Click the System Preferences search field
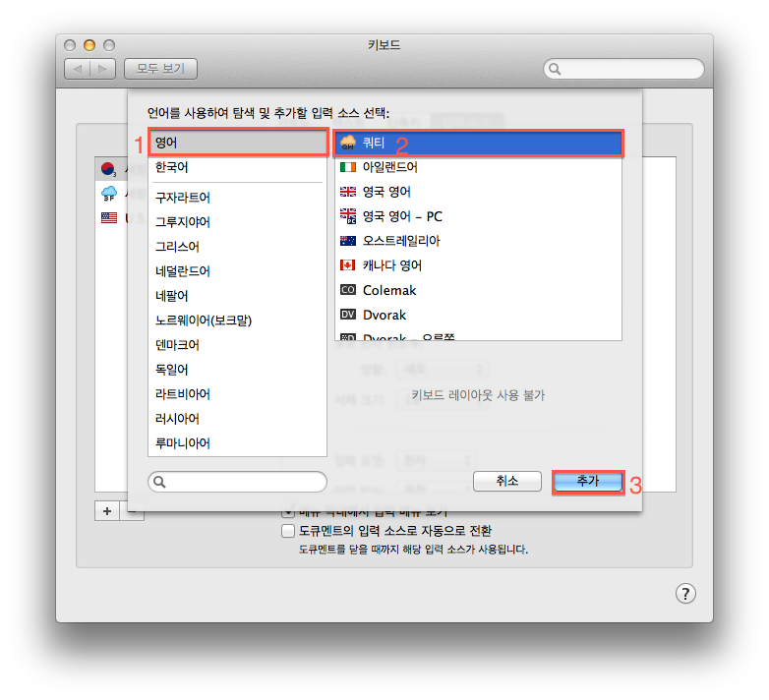 pos(623,69)
